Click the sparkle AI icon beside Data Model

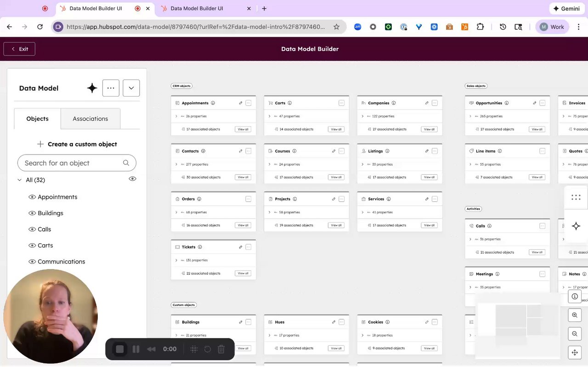point(92,88)
